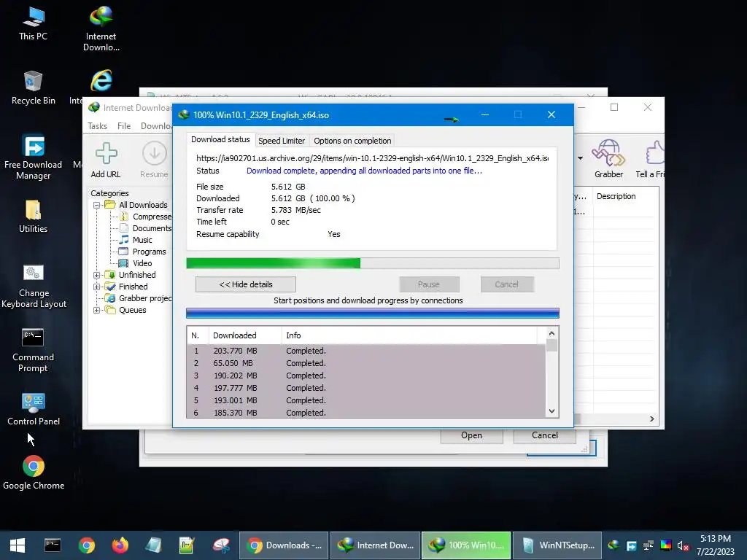Click the muted volume tray icon
The width and height of the screenshot is (747, 560).
point(683,545)
